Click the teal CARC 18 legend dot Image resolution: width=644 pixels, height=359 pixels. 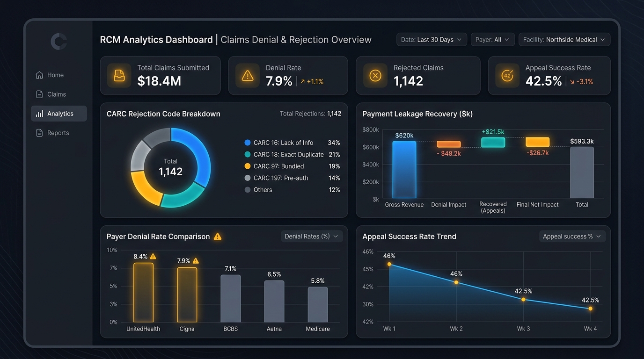pos(248,154)
